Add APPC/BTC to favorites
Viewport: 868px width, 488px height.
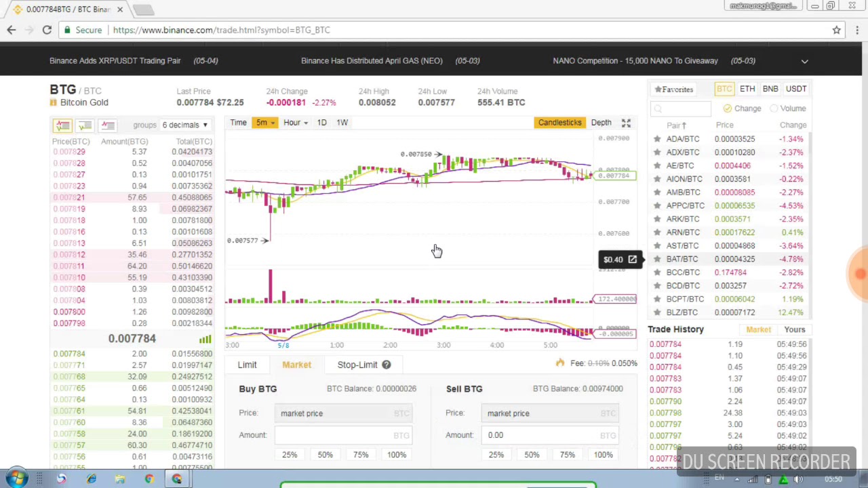[x=656, y=205]
